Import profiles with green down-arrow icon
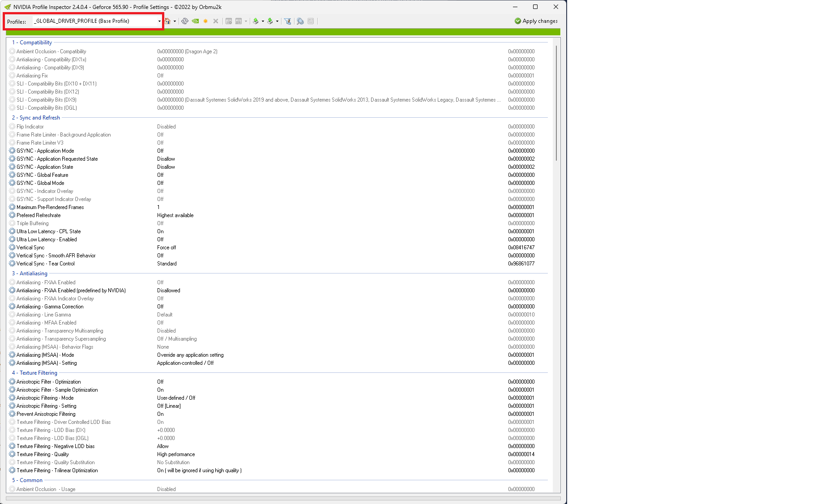 tap(269, 21)
